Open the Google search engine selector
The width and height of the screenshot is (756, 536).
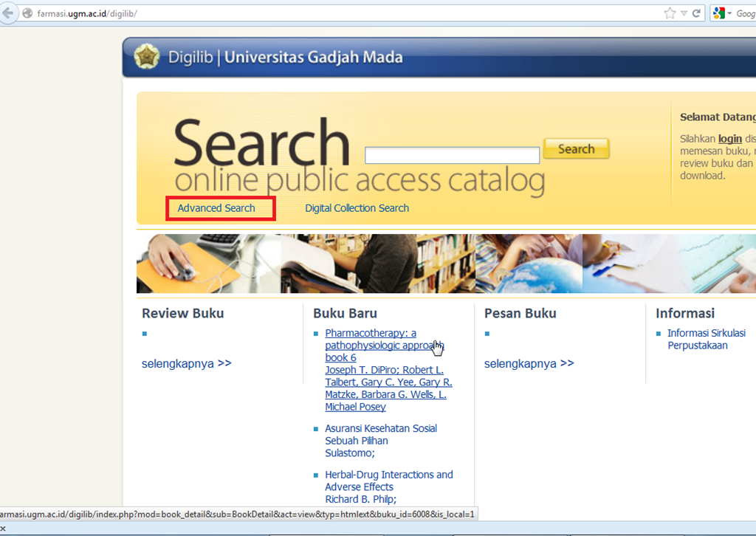(722, 13)
